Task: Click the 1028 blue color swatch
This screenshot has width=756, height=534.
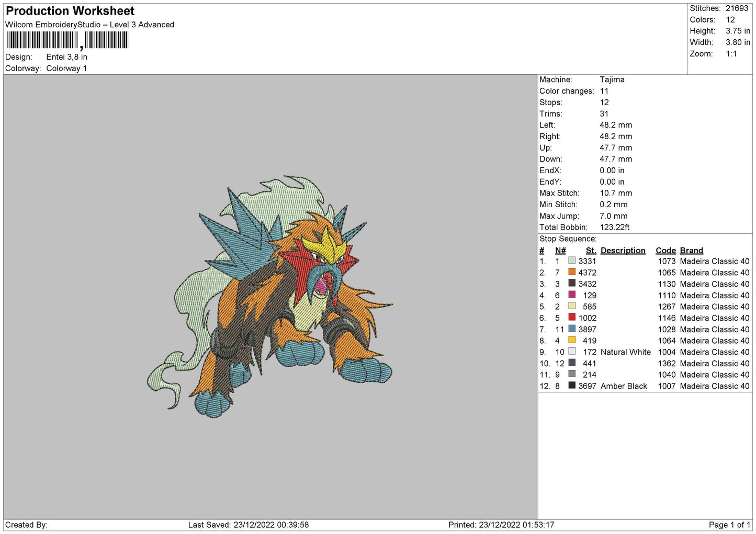Action: (x=572, y=329)
